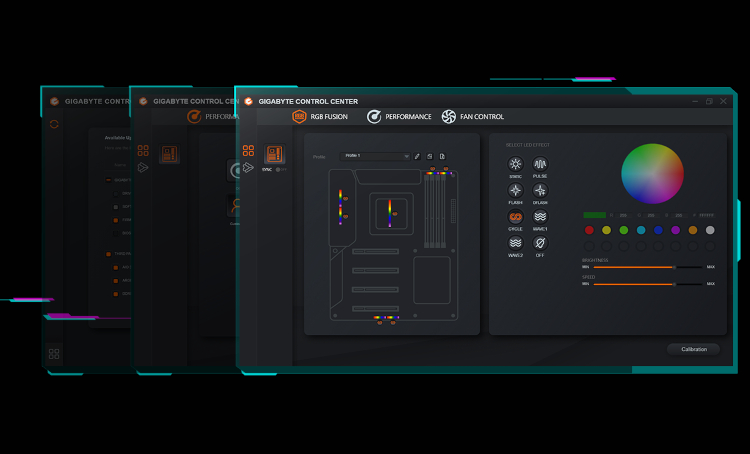Click the import profile icon
750x454 pixels.
click(x=430, y=156)
